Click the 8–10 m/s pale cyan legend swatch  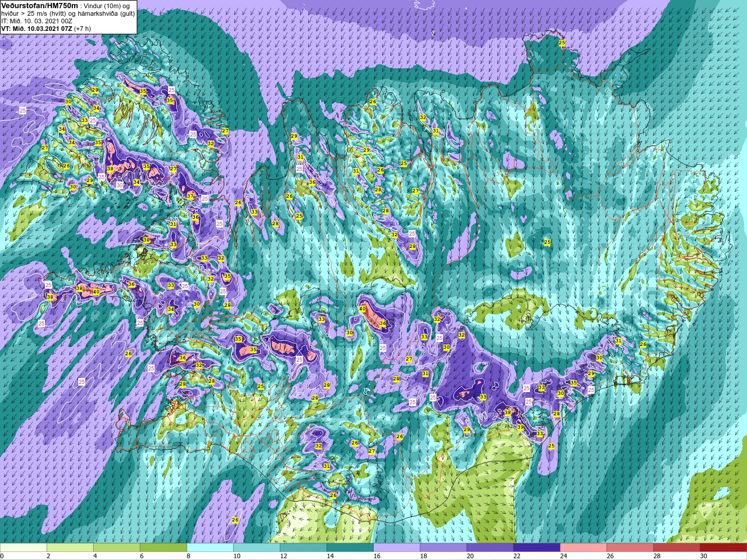tap(210, 548)
